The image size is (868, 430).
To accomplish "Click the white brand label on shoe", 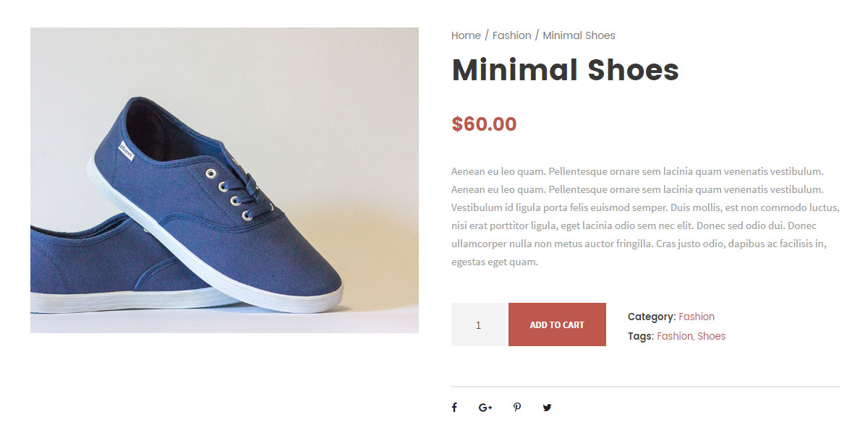I will click(x=127, y=150).
